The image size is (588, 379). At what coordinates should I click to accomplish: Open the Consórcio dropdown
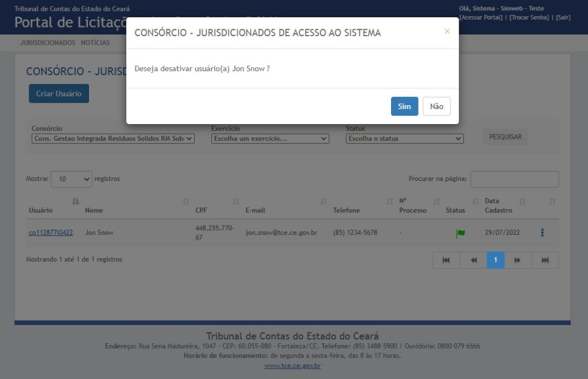tap(113, 138)
